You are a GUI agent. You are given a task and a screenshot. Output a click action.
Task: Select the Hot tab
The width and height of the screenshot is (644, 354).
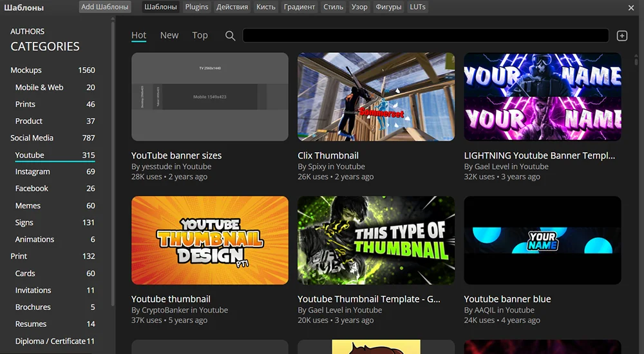pos(138,35)
